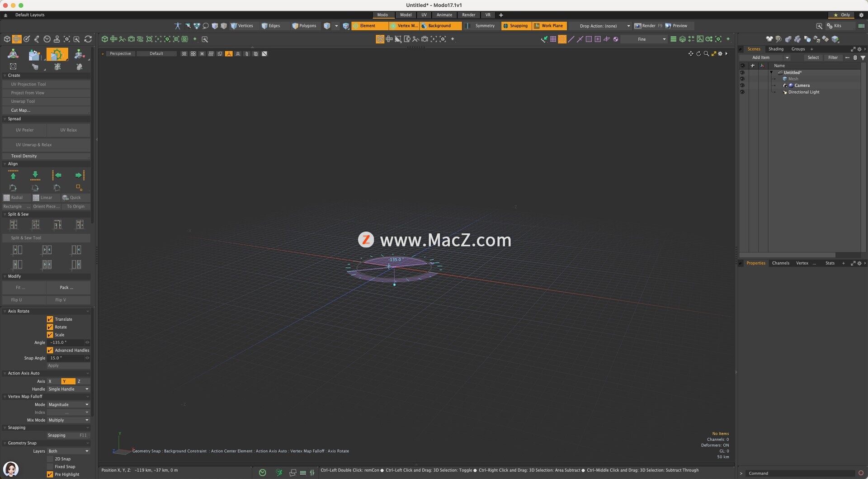Open the Handle Single Handle dropdown
The height and width of the screenshot is (479, 868).
(68, 389)
